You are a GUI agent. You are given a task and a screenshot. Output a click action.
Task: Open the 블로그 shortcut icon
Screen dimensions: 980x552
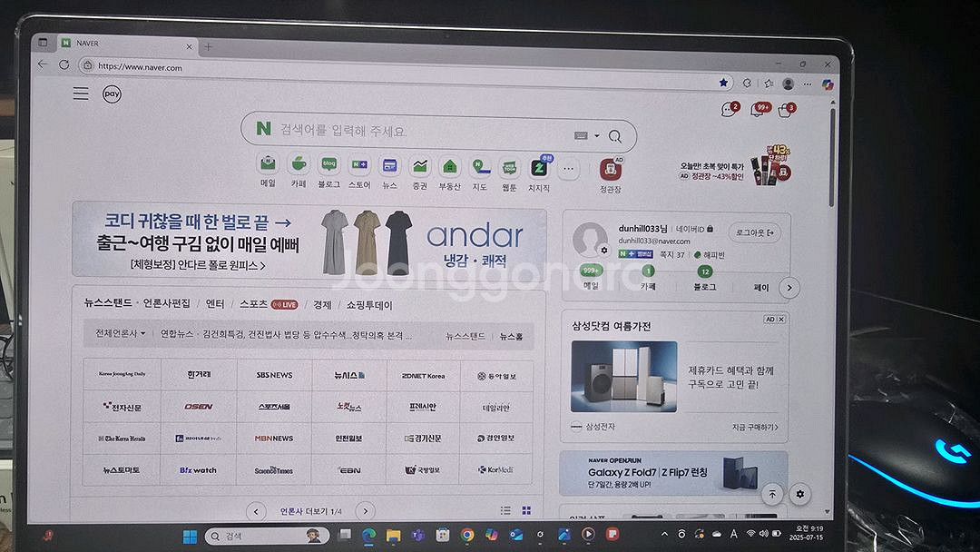[x=328, y=165]
